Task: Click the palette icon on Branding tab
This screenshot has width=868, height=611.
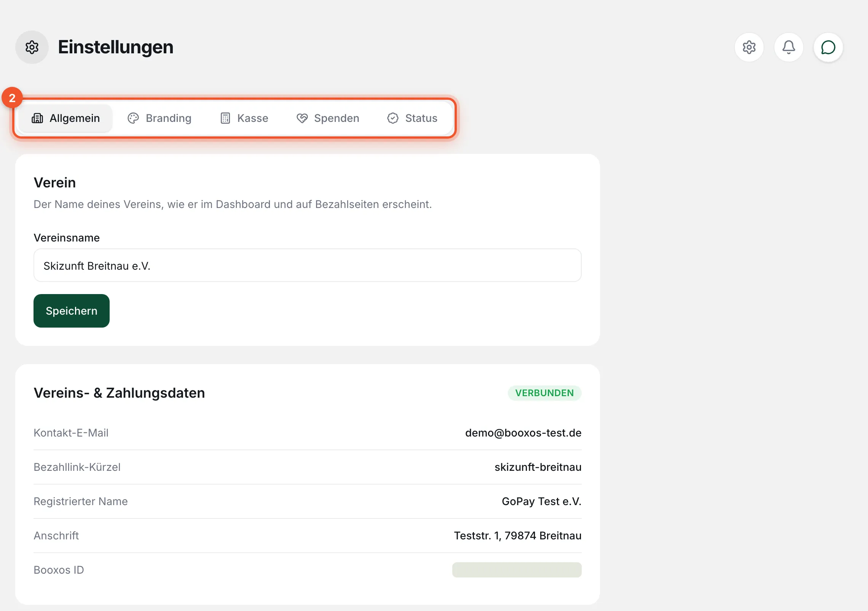Action: [133, 118]
